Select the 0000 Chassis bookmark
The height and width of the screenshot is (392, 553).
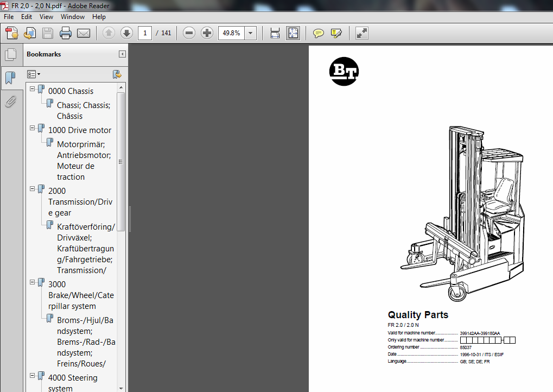(x=71, y=91)
